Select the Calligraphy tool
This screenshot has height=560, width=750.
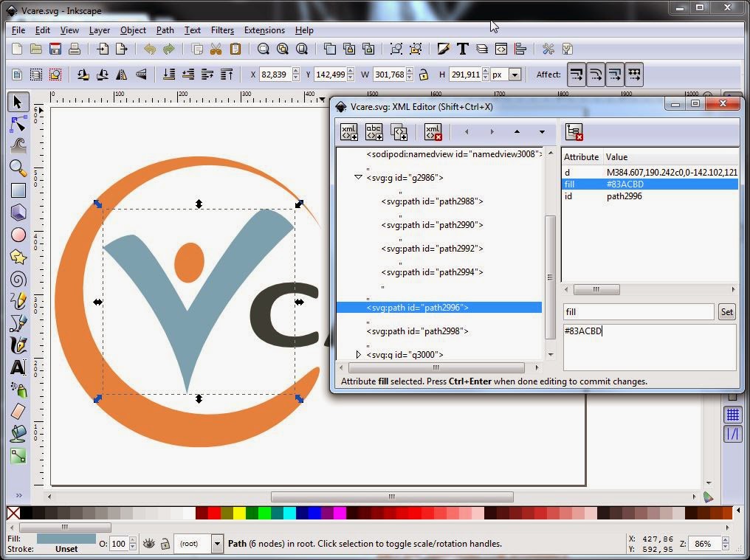[x=17, y=345]
